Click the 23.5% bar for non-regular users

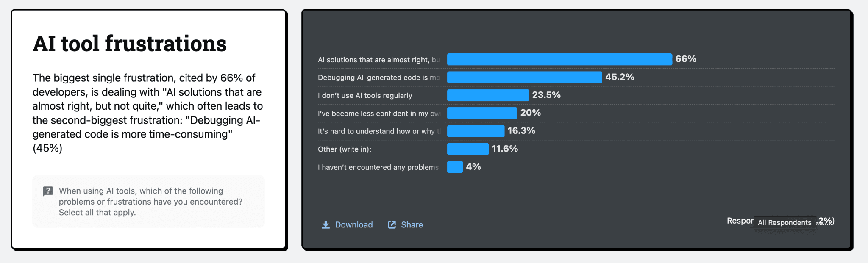click(x=488, y=95)
